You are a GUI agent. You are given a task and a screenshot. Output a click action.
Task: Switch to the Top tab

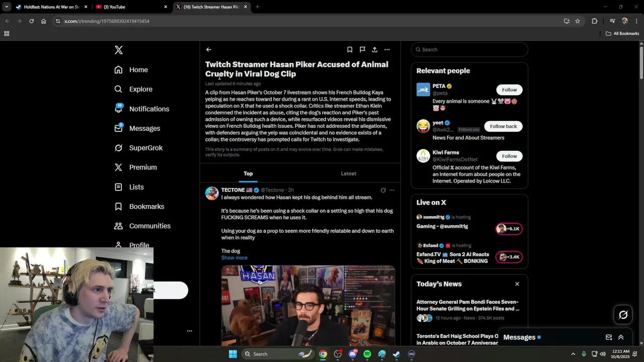pos(248,173)
